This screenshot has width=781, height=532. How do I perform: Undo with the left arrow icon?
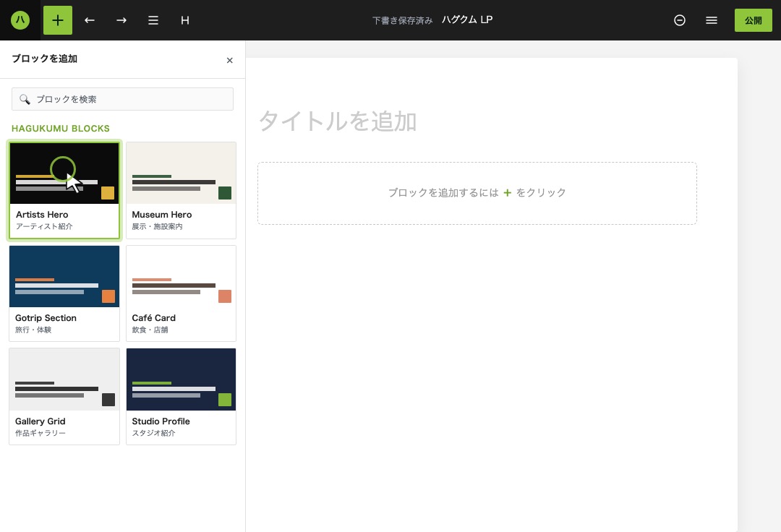coord(90,20)
